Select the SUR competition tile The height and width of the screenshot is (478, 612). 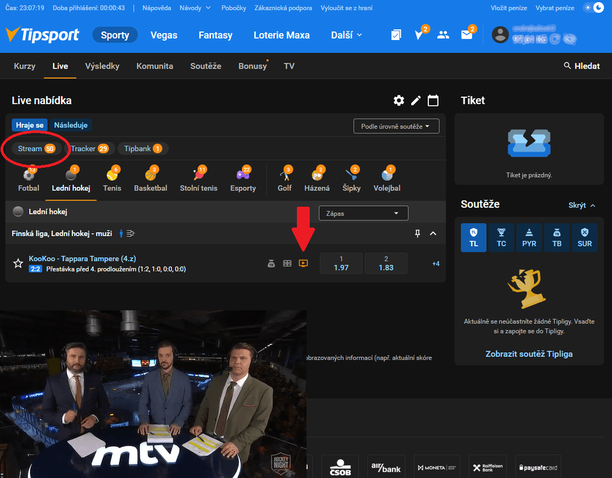click(x=585, y=238)
